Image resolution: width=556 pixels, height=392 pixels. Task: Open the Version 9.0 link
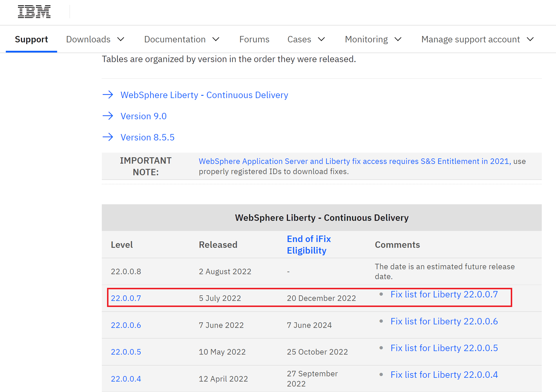pos(144,116)
